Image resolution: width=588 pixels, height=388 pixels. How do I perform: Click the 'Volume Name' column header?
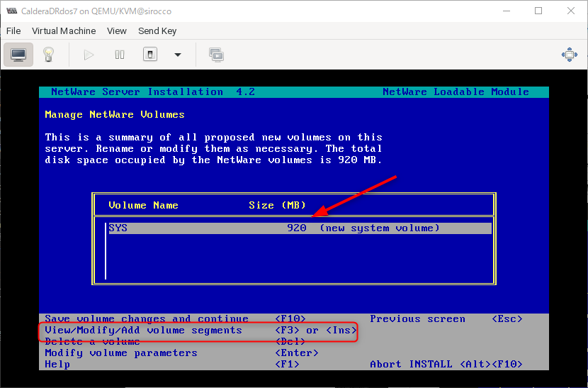click(143, 205)
